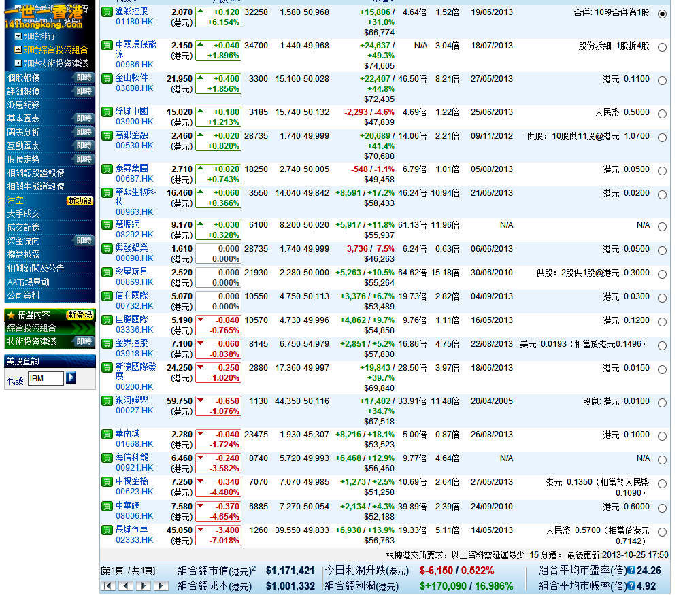
Task: Click the green buy icon beside 泰昇集團
Action: [107, 169]
